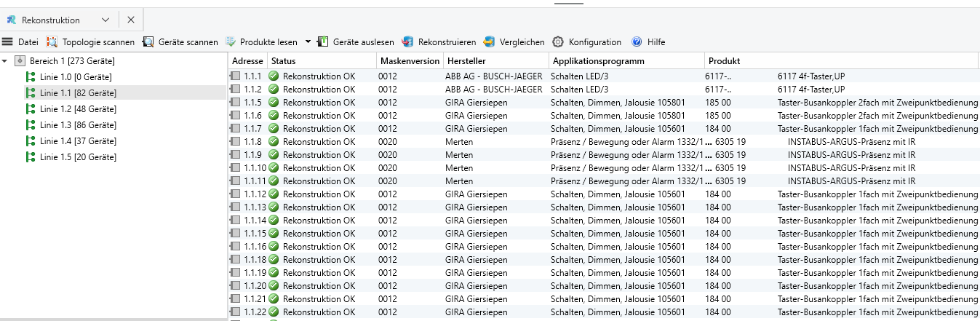
Task: Click the Topologie scannen icon
Action: pyautogui.click(x=52, y=42)
